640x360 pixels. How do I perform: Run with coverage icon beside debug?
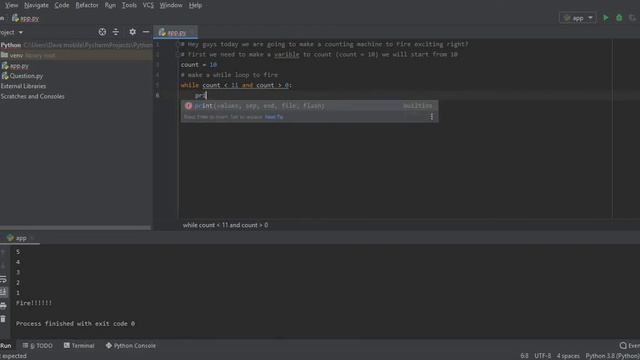(x=632, y=18)
